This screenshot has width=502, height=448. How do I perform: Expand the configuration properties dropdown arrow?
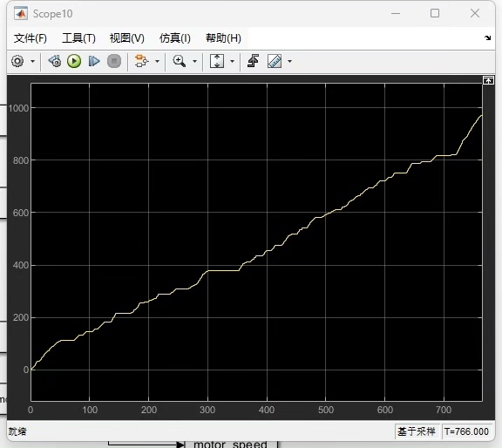(32, 61)
